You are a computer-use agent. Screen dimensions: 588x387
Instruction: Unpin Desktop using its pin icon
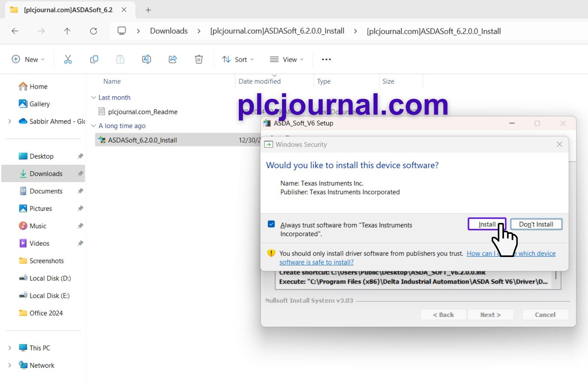[x=80, y=156]
